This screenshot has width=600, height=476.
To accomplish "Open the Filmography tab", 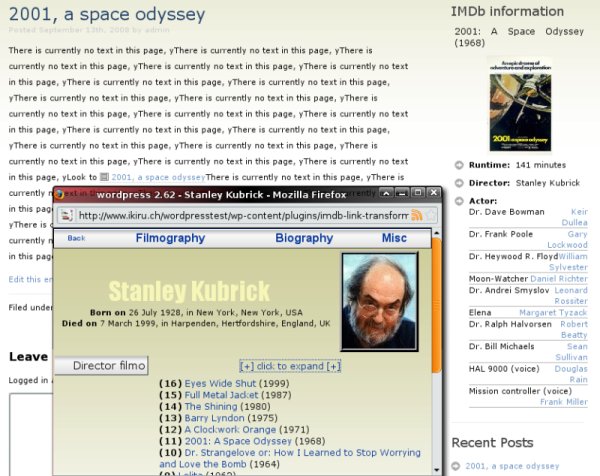I will point(170,238).
